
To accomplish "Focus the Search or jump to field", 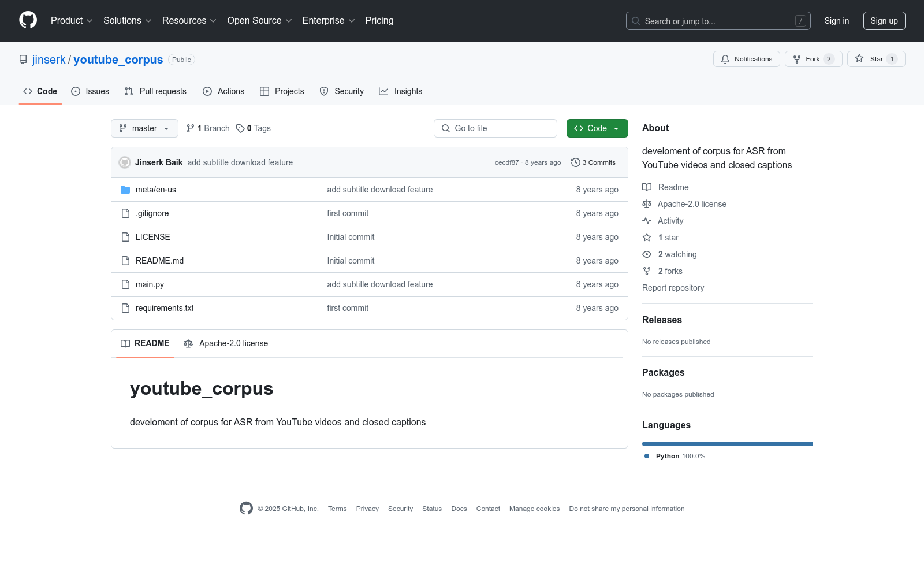I will (718, 21).
